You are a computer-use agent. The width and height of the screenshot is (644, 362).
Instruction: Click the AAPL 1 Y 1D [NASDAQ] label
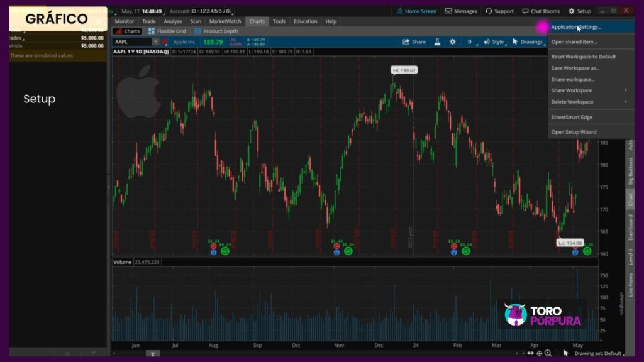(x=141, y=52)
